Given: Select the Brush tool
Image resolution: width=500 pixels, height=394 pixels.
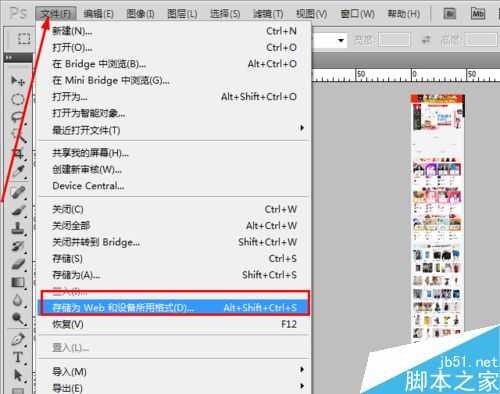Looking at the screenshot, I should (x=18, y=210).
